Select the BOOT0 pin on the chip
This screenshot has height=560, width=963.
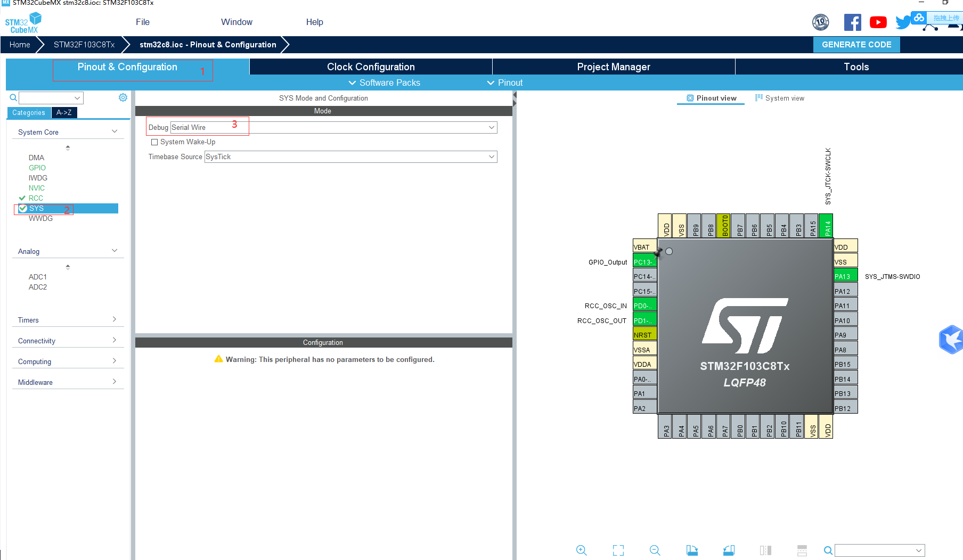pos(724,226)
